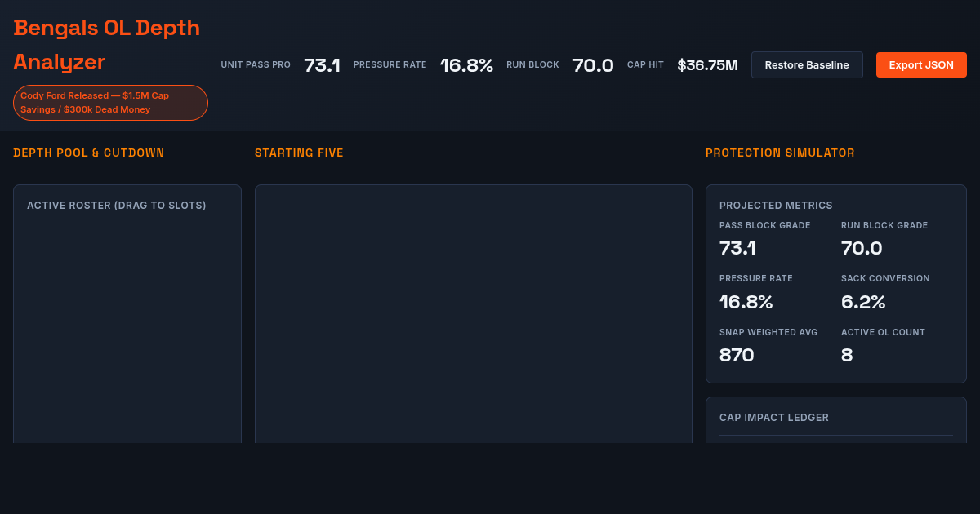Click the Cap Impact Ledger title
The image size is (980, 514).
click(x=774, y=418)
